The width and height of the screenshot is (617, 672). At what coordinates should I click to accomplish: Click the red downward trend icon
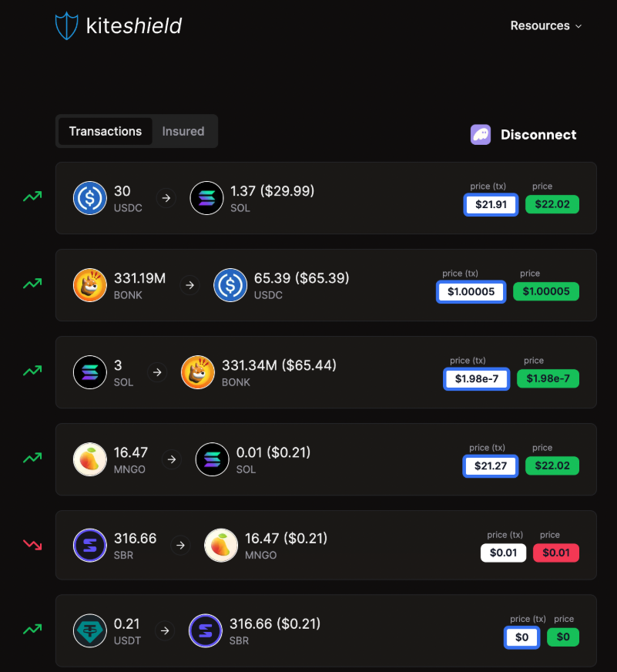tap(32, 545)
